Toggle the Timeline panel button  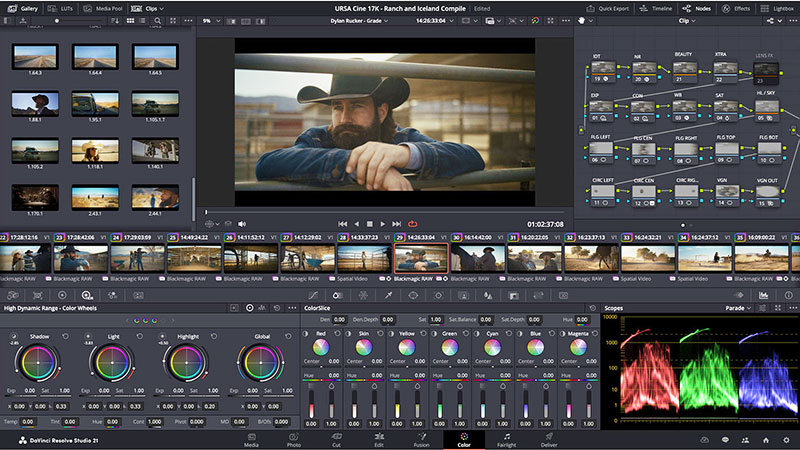pyautogui.click(x=656, y=8)
